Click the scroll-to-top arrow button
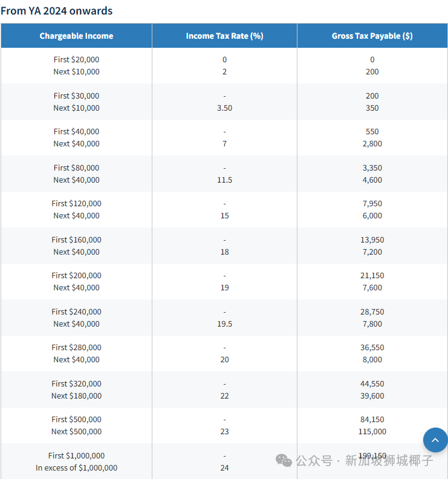This screenshot has height=479, width=448. click(x=435, y=440)
